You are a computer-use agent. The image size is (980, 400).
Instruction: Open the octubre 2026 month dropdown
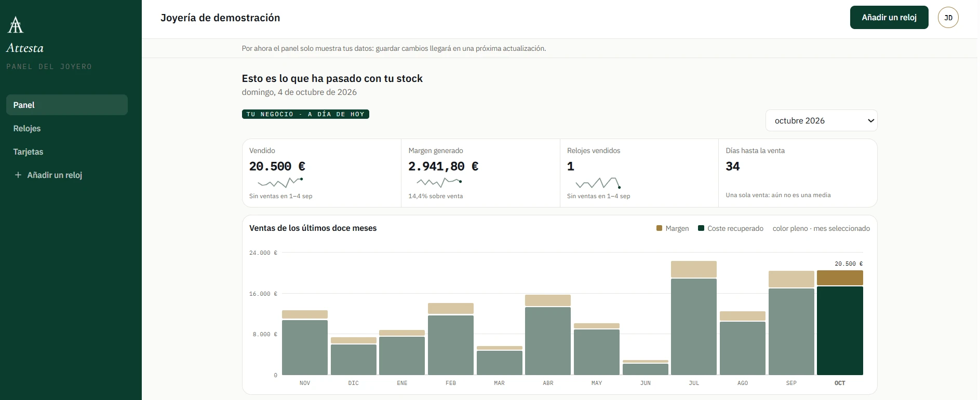coord(821,120)
